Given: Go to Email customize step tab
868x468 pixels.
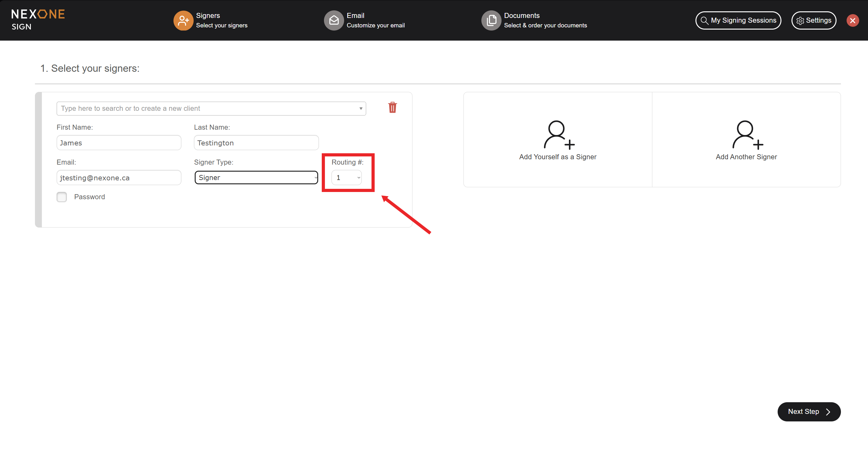Looking at the screenshot, I should pyautogui.click(x=375, y=20).
